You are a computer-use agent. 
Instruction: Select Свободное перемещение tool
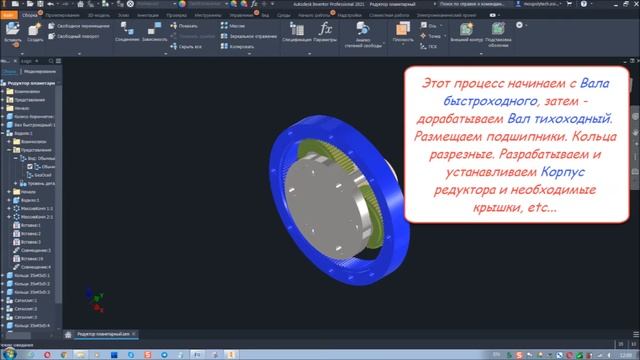(80, 26)
